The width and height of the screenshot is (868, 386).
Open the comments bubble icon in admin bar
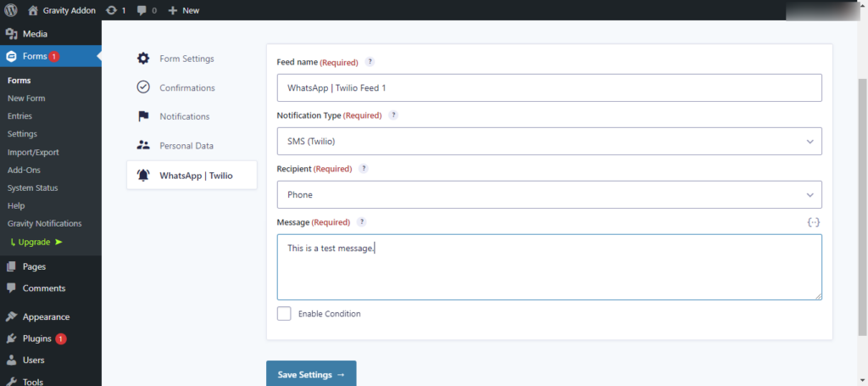140,10
